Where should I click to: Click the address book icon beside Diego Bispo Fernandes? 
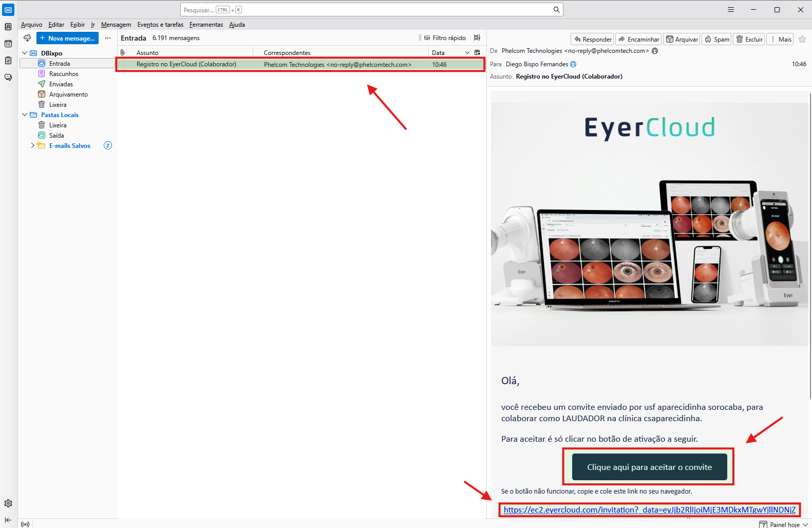click(573, 64)
